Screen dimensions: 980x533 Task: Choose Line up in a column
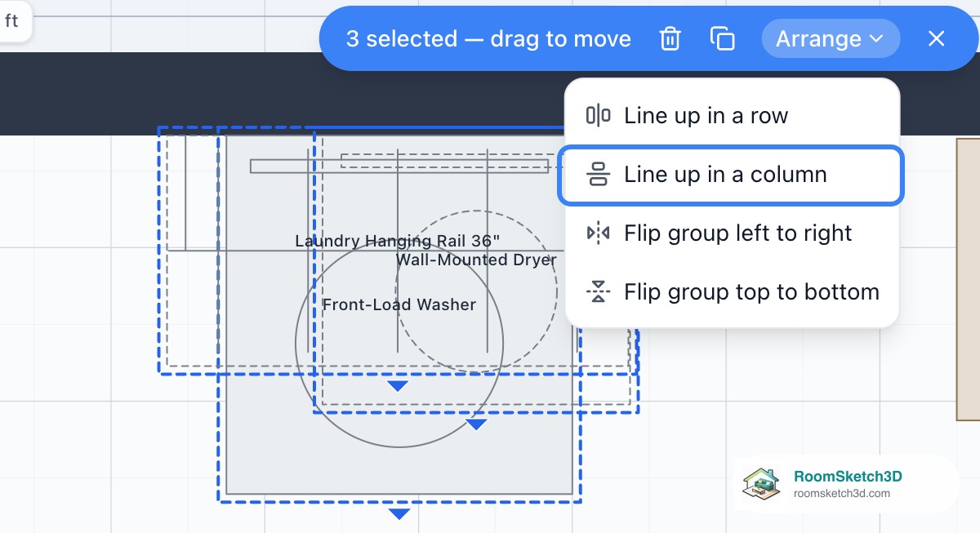click(x=732, y=175)
